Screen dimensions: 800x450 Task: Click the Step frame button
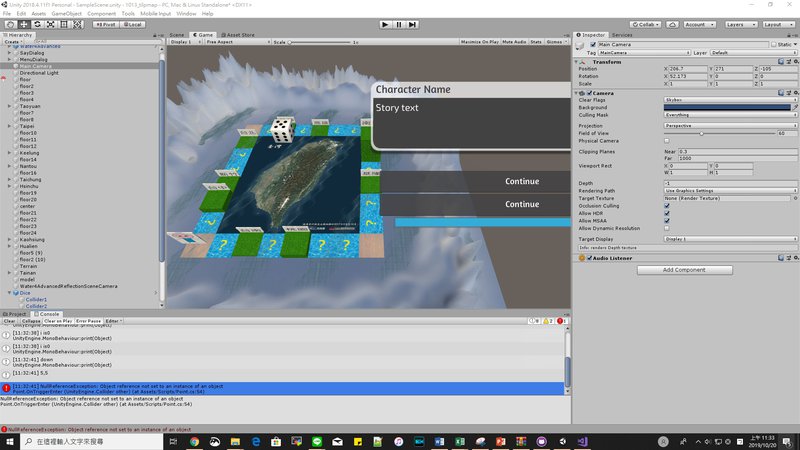413,24
